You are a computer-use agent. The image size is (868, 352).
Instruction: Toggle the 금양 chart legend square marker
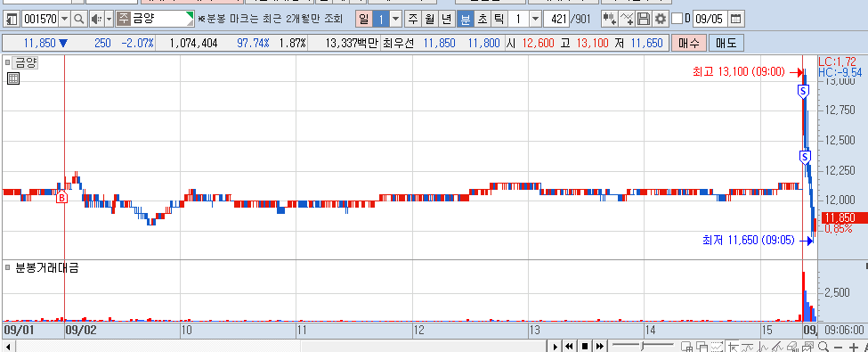(8, 62)
